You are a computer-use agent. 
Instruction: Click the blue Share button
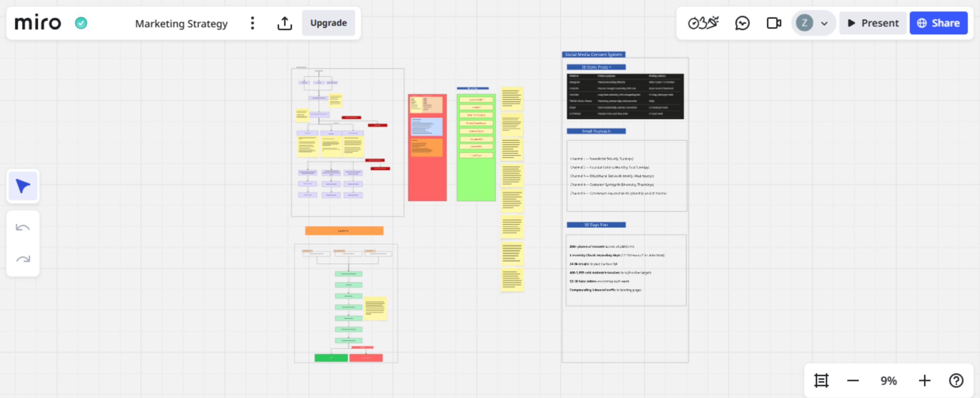point(939,23)
